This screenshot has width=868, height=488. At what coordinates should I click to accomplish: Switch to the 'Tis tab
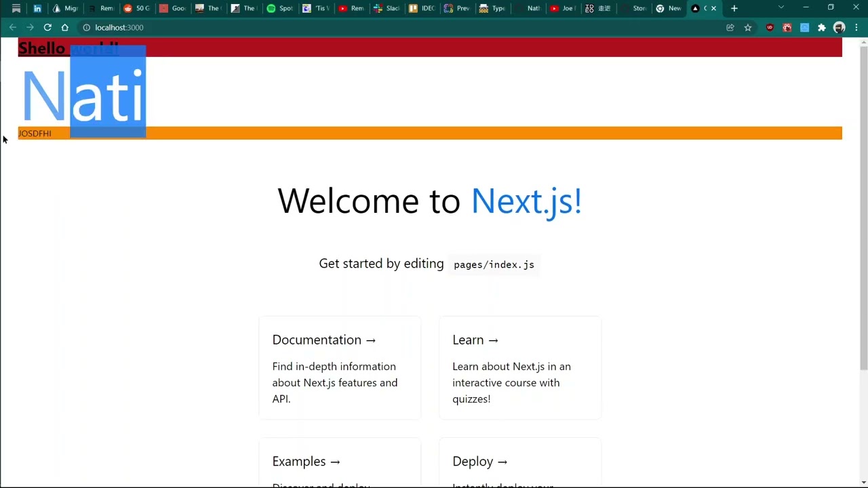click(315, 8)
